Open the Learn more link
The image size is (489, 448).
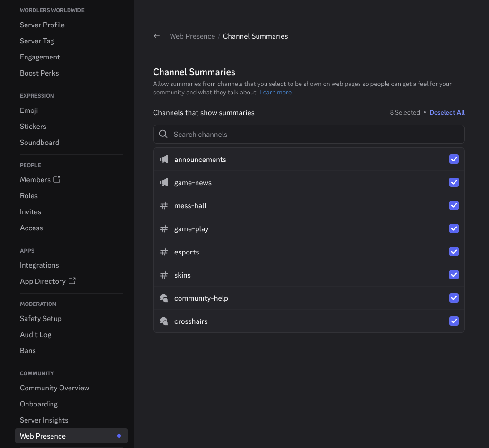[x=275, y=92]
